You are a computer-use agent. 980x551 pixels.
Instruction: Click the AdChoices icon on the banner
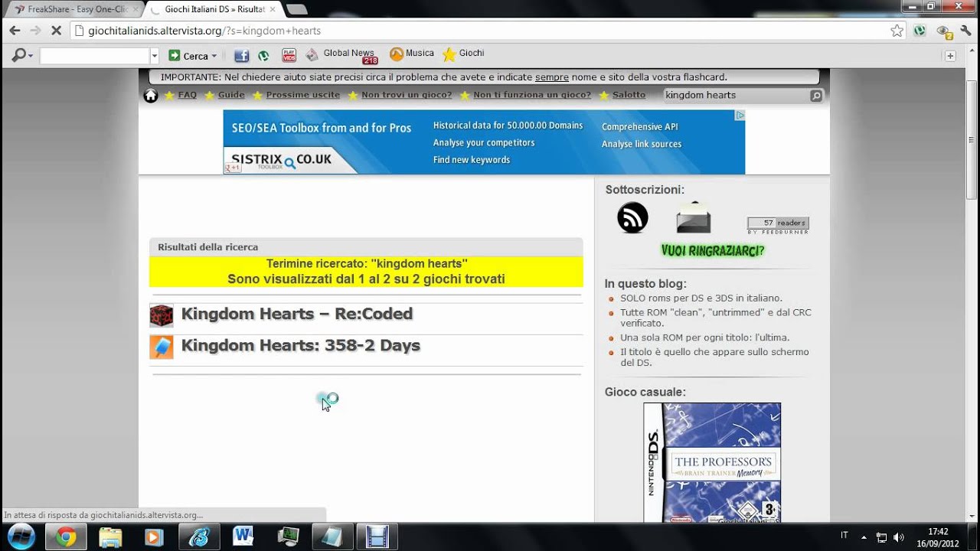[740, 115]
